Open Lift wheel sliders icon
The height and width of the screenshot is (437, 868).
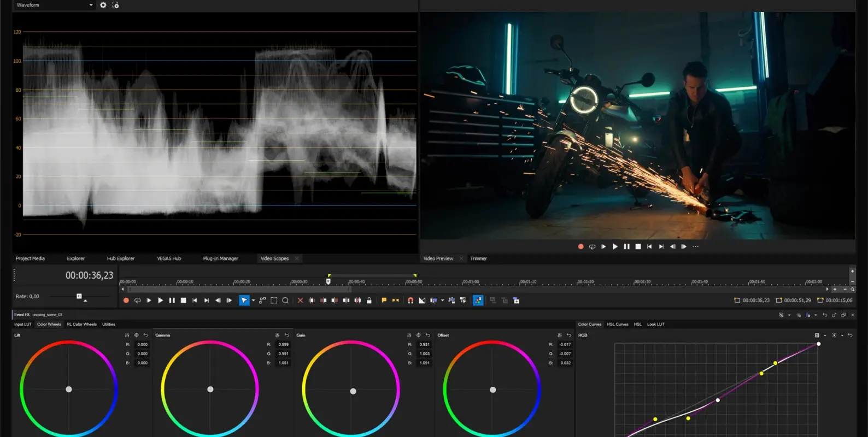[x=127, y=335]
